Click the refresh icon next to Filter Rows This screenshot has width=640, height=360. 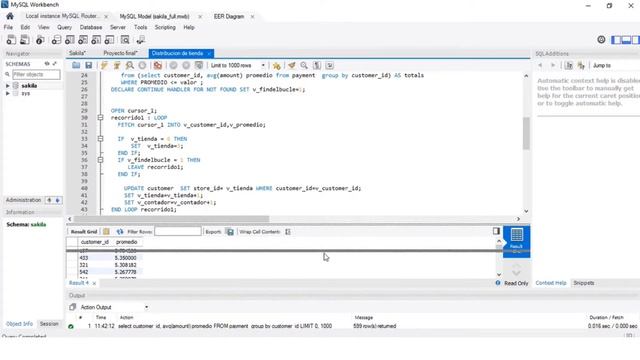(120, 231)
